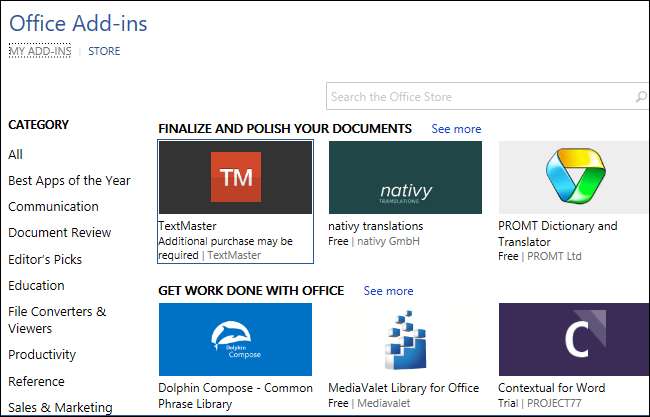Switch to the MY ADD-INS tab
The height and width of the screenshot is (417, 650).
click(40, 51)
